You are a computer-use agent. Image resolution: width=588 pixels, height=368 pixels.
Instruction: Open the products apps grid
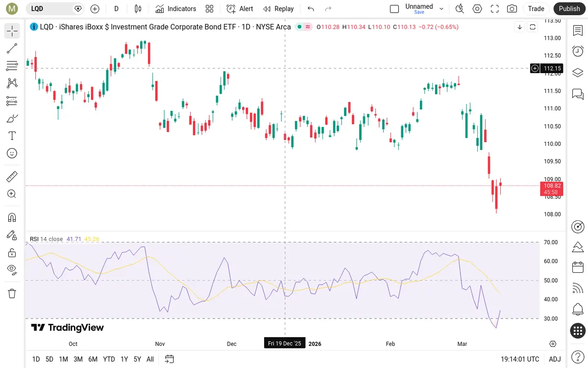[x=578, y=331]
